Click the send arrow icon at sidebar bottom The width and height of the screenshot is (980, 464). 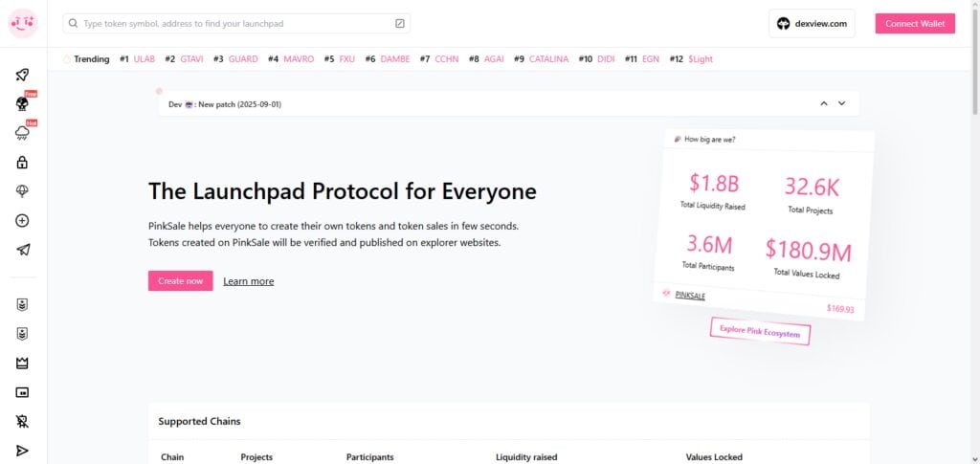[23, 451]
